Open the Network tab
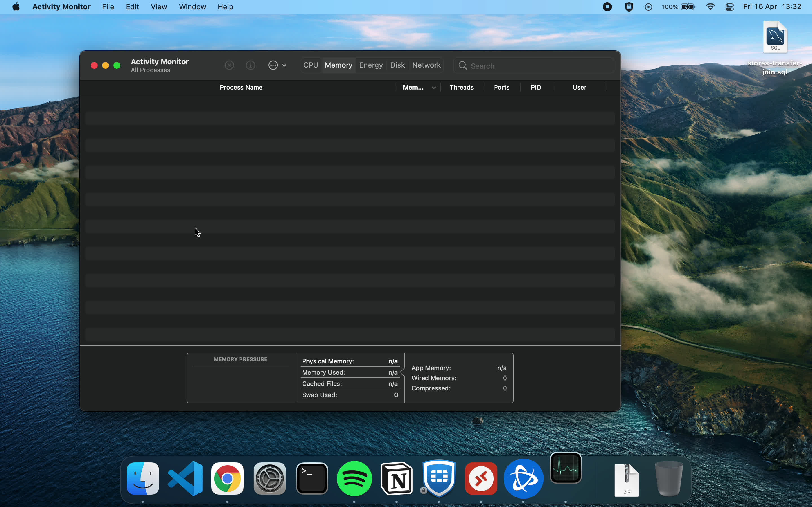 click(426, 65)
